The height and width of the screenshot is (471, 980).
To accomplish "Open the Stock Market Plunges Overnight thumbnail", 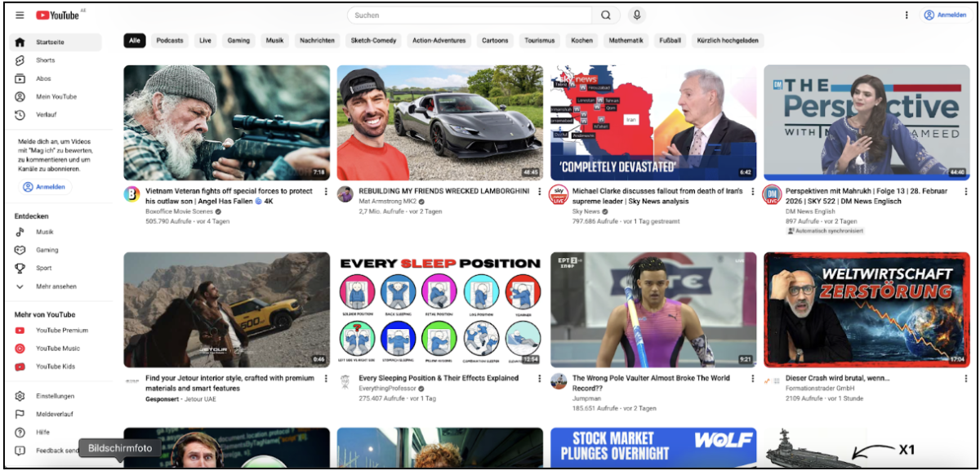I will pyautogui.click(x=653, y=447).
